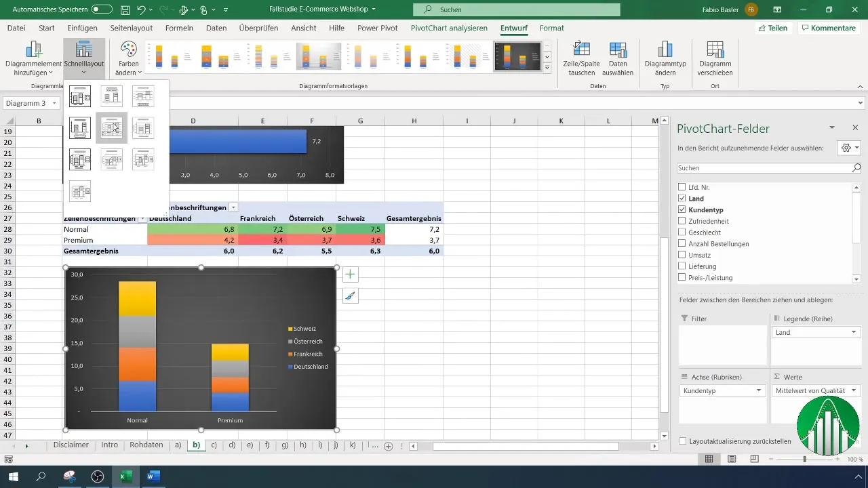Toggle Automatisches Speichern switch
The height and width of the screenshot is (488, 868).
pos(102,10)
